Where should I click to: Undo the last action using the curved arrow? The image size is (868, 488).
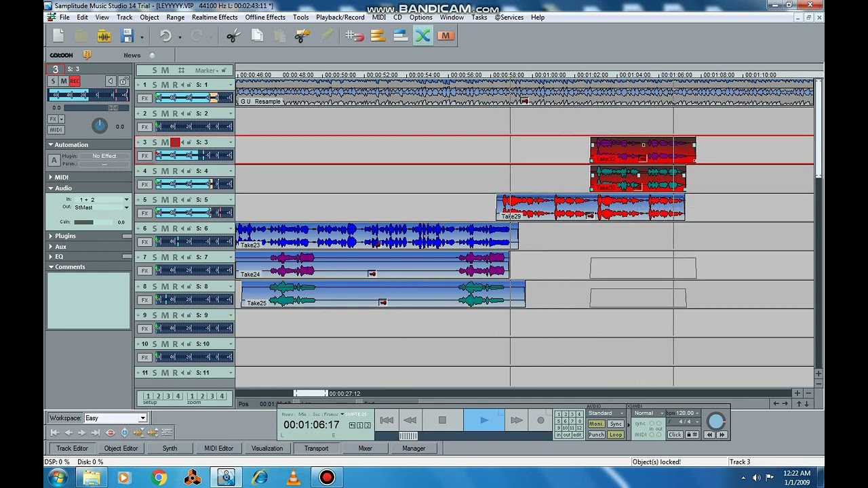pyautogui.click(x=165, y=36)
